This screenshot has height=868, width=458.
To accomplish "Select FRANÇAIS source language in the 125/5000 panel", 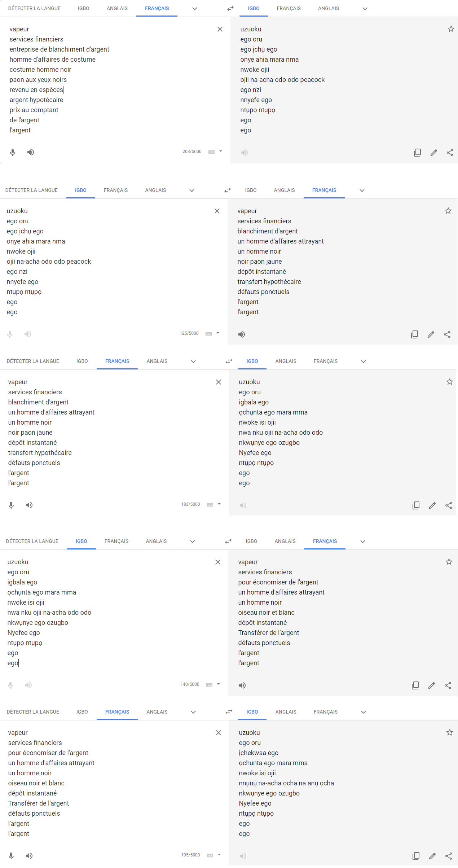I will pos(116,190).
